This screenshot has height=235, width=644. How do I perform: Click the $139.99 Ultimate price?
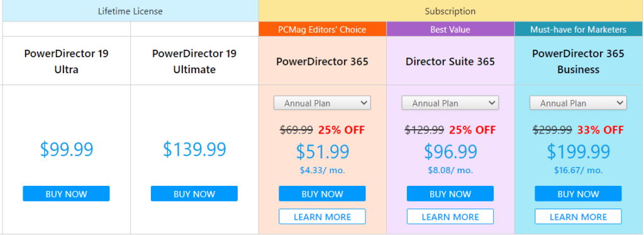coord(194,149)
